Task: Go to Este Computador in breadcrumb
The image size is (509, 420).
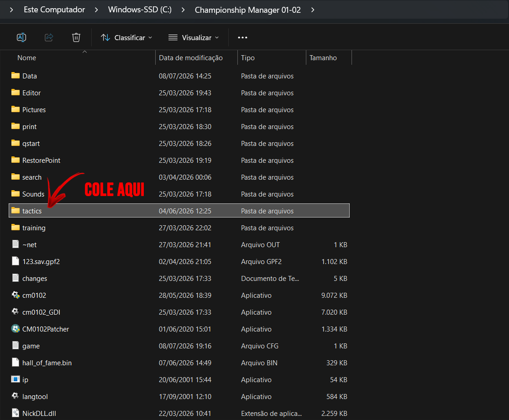Action: 54,10
